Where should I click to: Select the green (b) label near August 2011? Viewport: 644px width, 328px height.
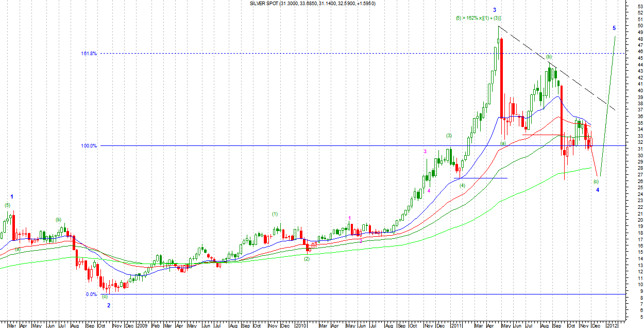(549, 56)
